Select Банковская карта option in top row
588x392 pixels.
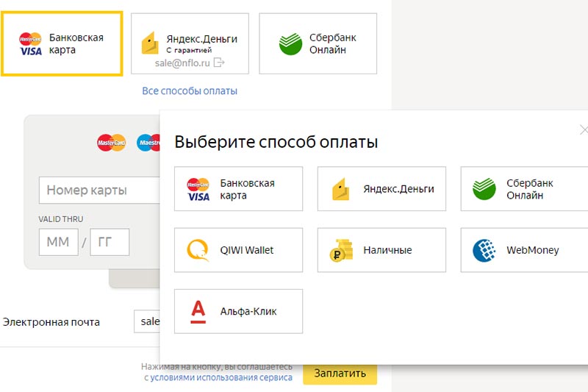[x=62, y=43]
